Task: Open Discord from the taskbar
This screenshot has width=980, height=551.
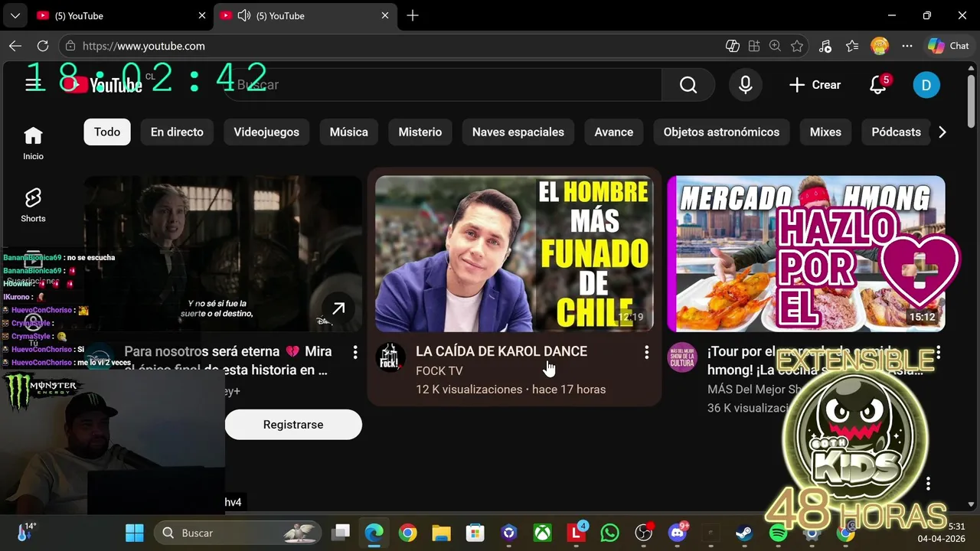Action: coord(678,533)
